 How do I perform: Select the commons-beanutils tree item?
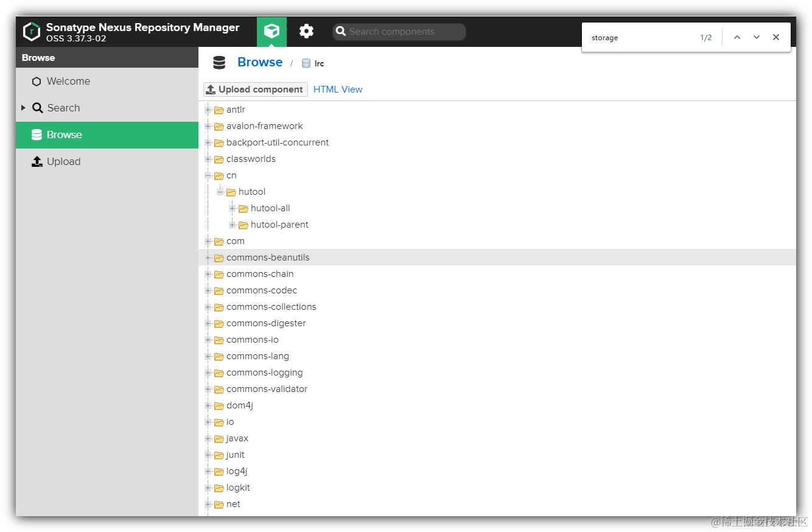[497, 257]
